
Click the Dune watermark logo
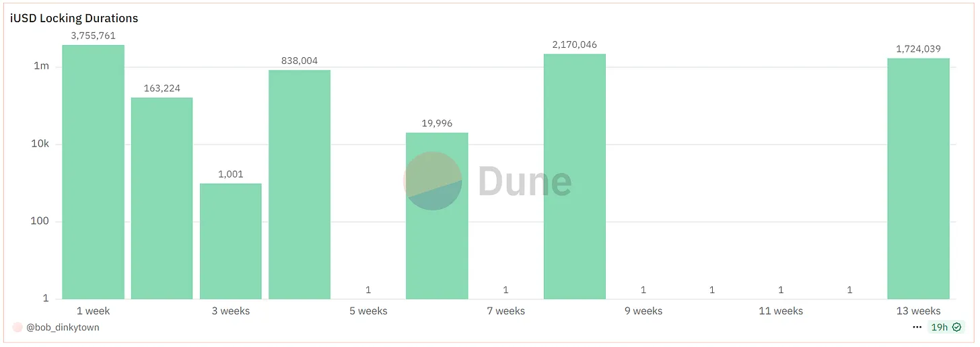[x=488, y=181]
